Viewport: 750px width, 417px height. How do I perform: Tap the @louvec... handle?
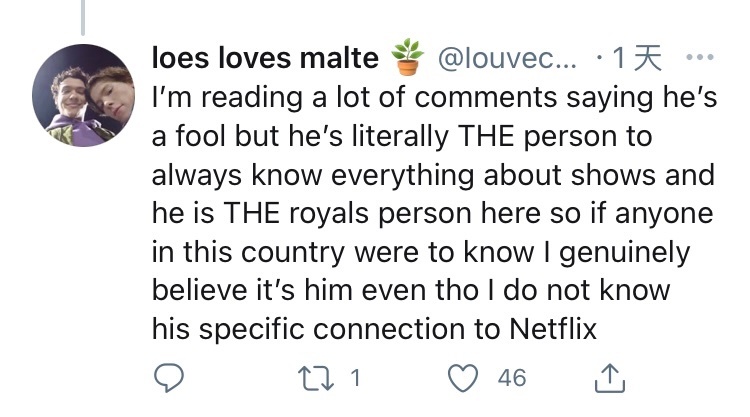[x=507, y=58]
